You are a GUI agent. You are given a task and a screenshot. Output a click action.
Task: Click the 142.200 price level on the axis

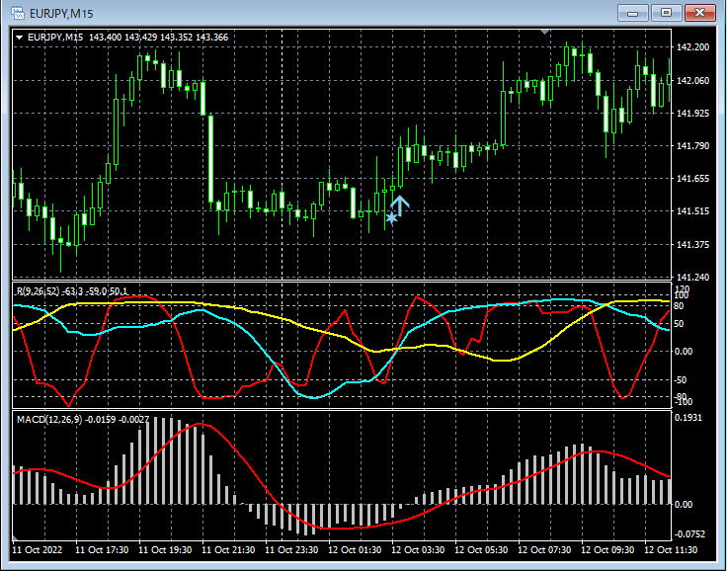pyautogui.click(x=694, y=47)
